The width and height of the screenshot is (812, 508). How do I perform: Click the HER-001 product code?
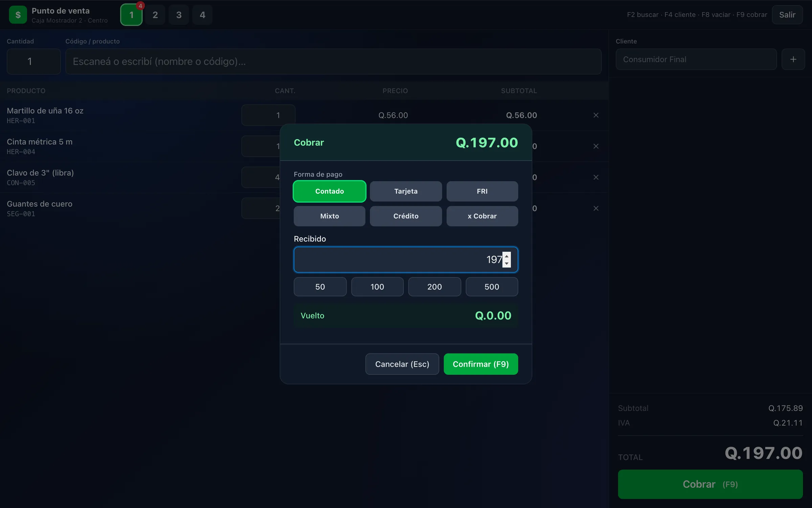tap(21, 121)
